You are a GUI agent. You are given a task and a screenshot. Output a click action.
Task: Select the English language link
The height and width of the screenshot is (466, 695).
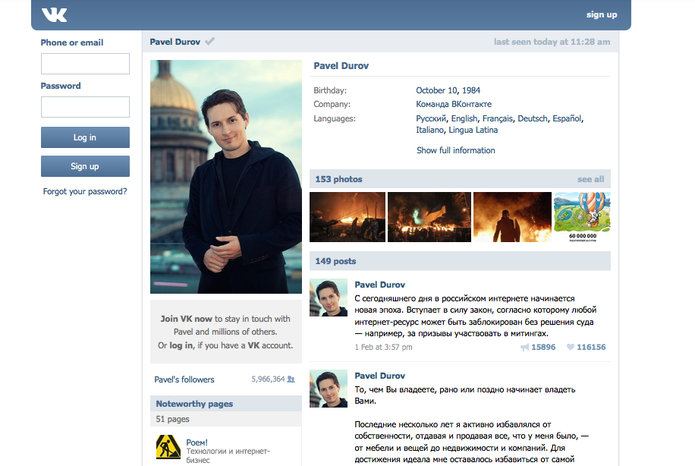(464, 118)
